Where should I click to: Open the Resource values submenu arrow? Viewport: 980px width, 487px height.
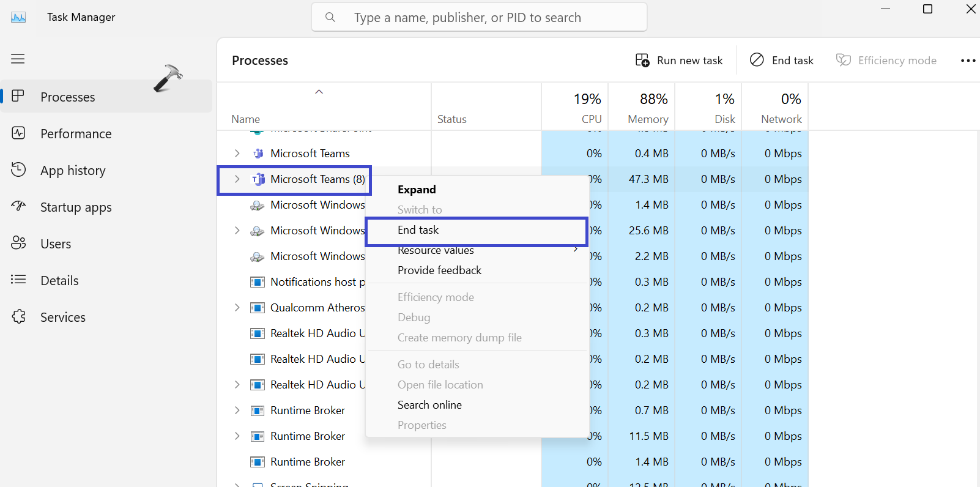(576, 250)
